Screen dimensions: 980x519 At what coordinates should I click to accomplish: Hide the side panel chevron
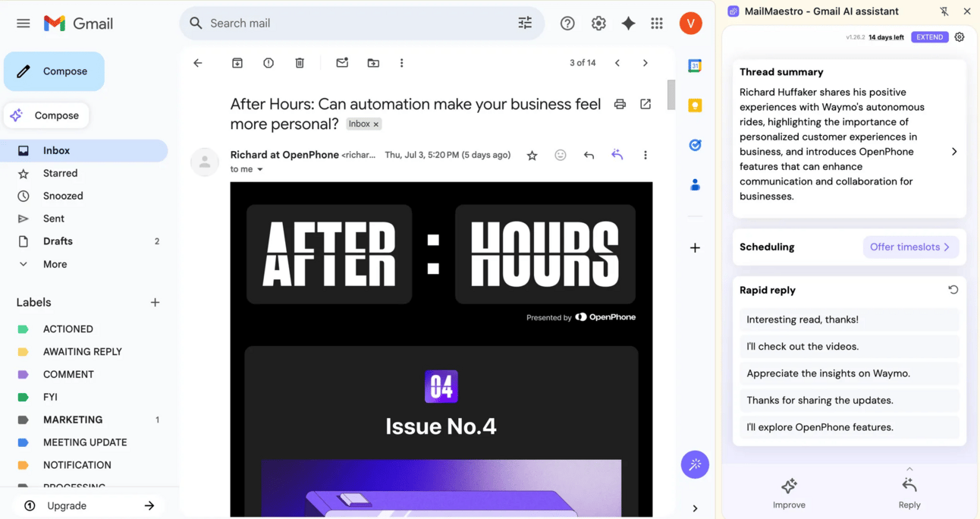click(695, 508)
